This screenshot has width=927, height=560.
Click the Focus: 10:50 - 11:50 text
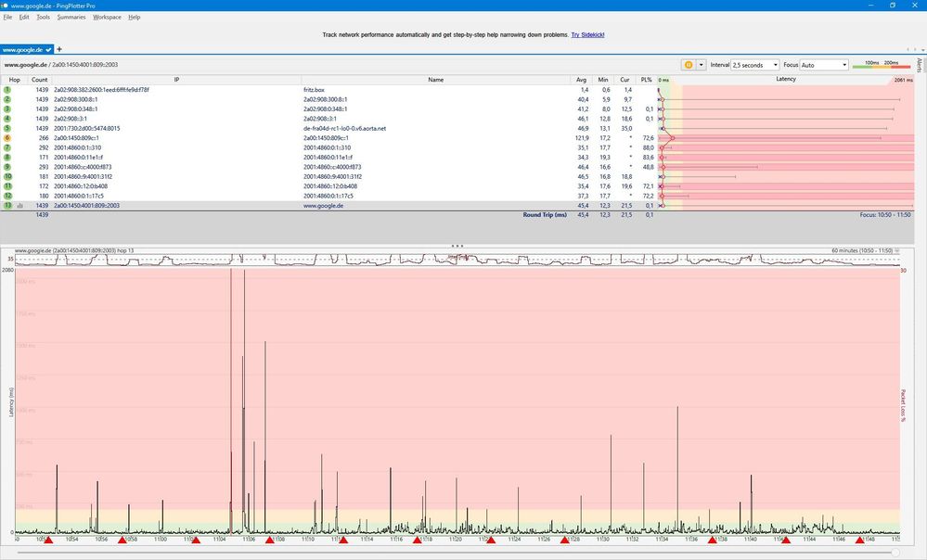885,215
